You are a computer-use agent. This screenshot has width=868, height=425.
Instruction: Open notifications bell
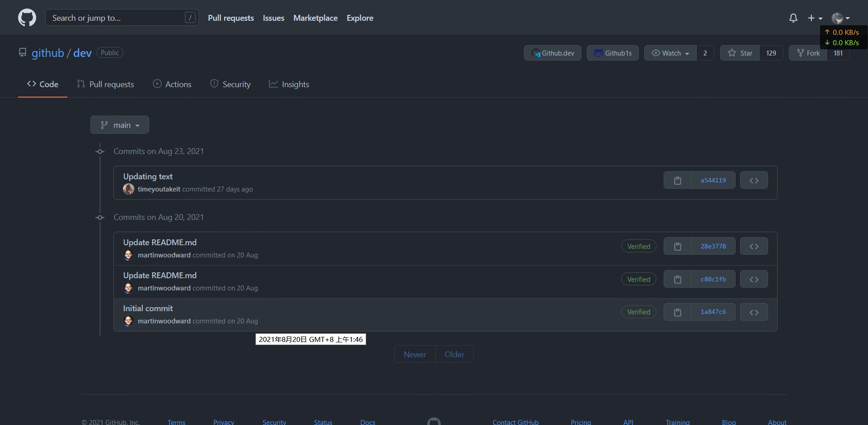pos(793,18)
